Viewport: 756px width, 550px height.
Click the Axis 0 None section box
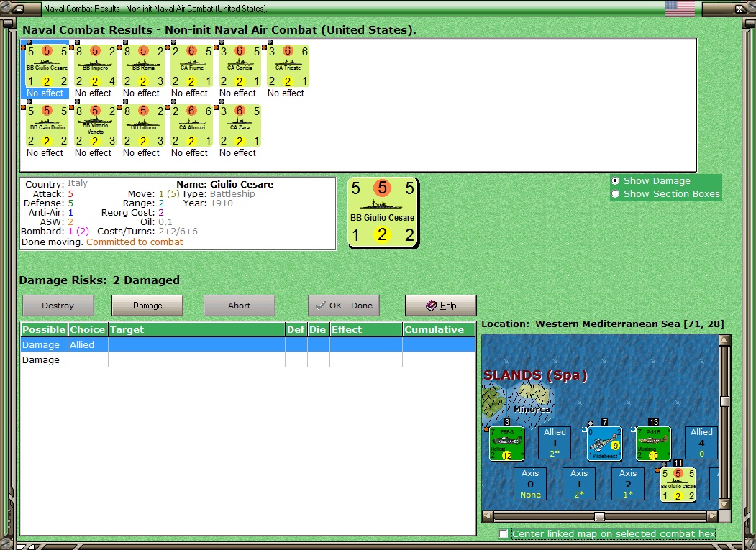pos(530,484)
